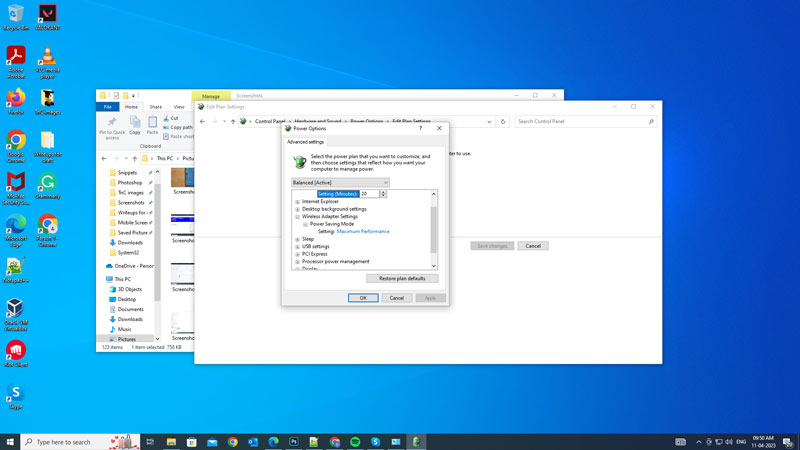800x450 pixels.
Task: Confirm Power Options with OK
Action: (363, 298)
